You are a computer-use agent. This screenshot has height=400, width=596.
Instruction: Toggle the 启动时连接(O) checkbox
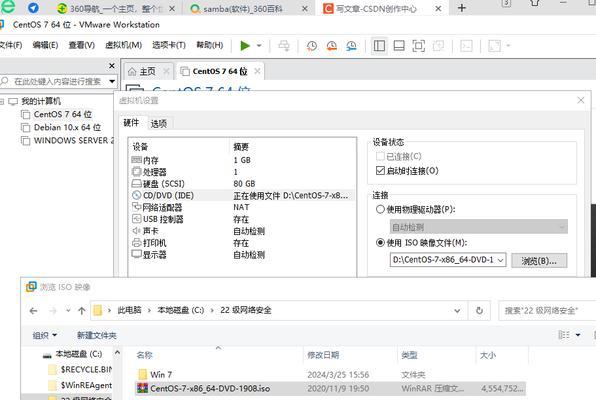pyautogui.click(x=380, y=170)
